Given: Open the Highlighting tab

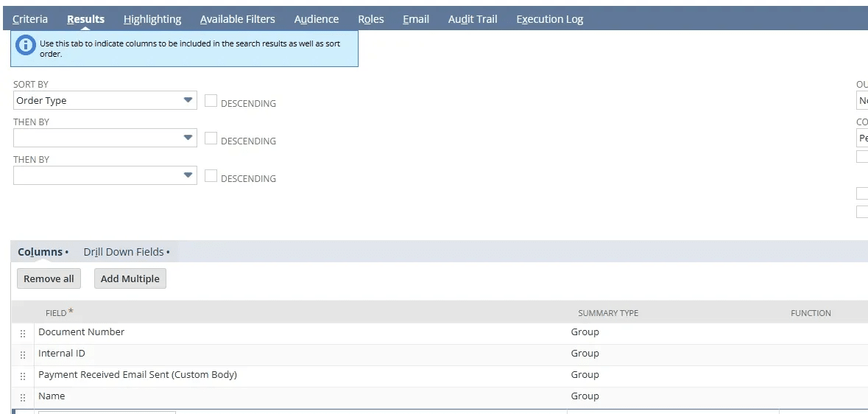Looking at the screenshot, I should click(x=152, y=19).
